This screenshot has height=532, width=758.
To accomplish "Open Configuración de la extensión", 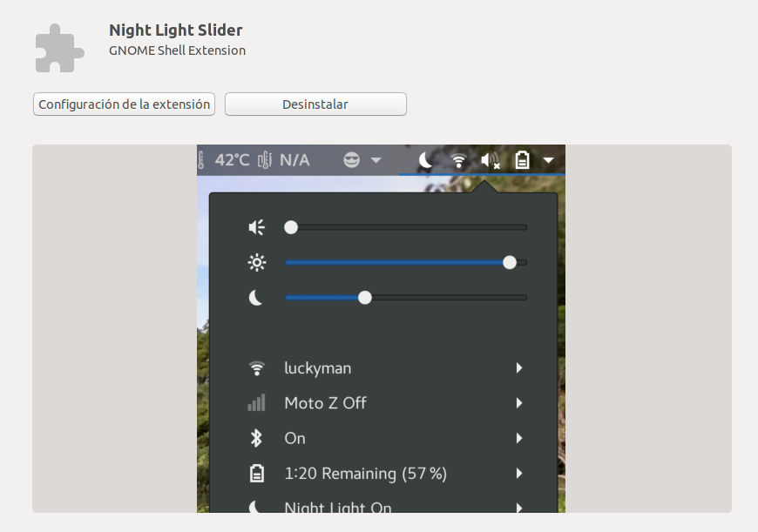I will 124,104.
